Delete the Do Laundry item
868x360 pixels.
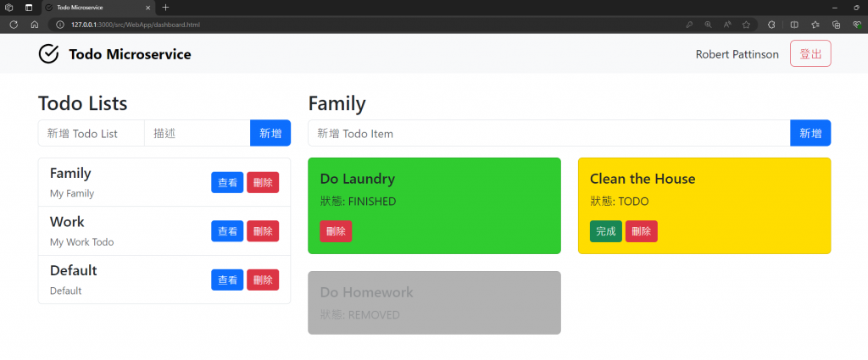[x=336, y=231]
